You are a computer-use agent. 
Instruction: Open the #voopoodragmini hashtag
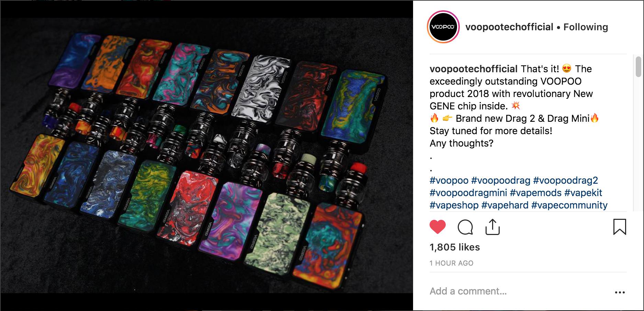click(x=468, y=193)
